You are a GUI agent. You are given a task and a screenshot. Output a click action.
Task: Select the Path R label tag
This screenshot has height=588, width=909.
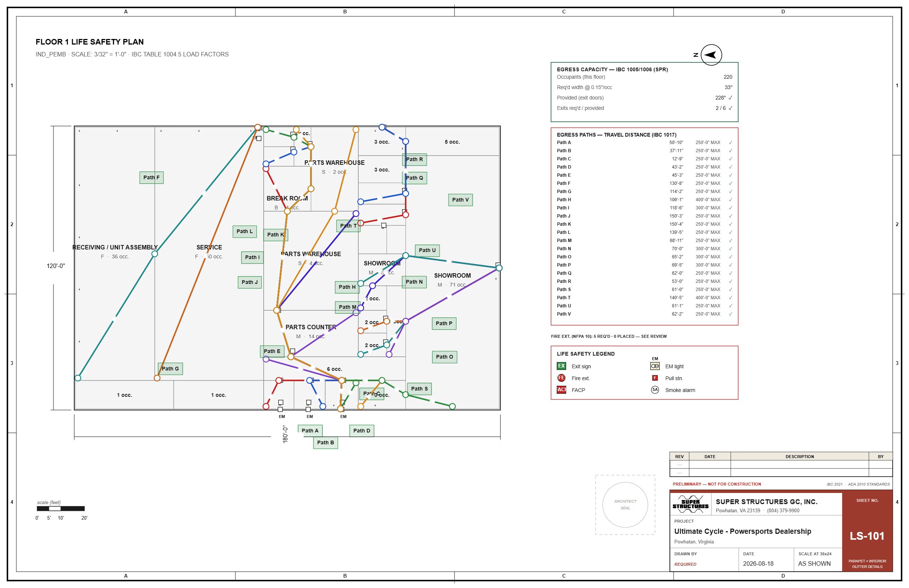pos(414,160)
